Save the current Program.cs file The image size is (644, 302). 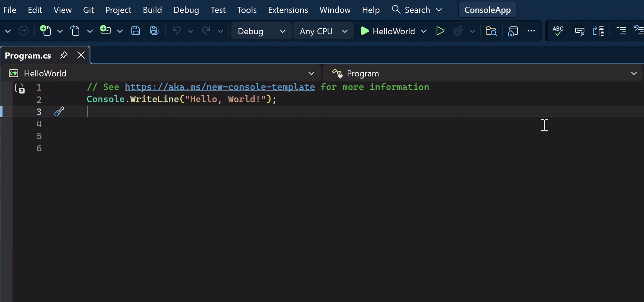pyautogui.click(x=136, y=31)
